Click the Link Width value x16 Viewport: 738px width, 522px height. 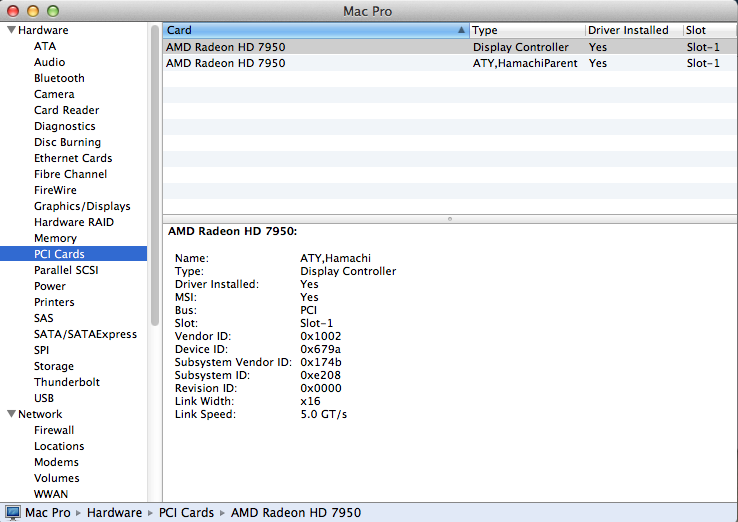click(x=310, y=401)
